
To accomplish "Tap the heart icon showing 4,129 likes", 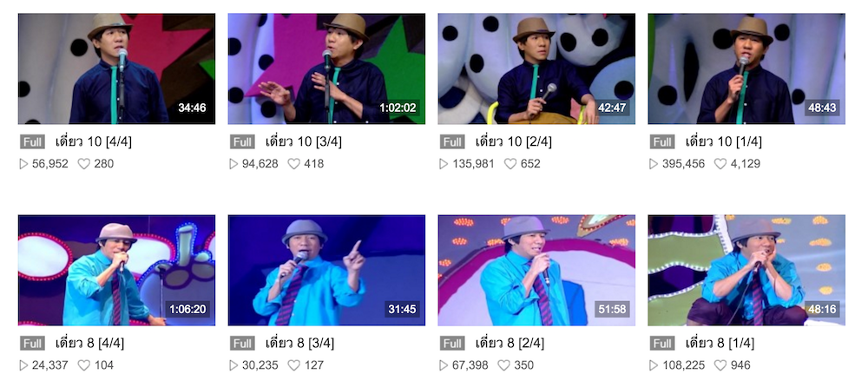I will tap(720, 164).
